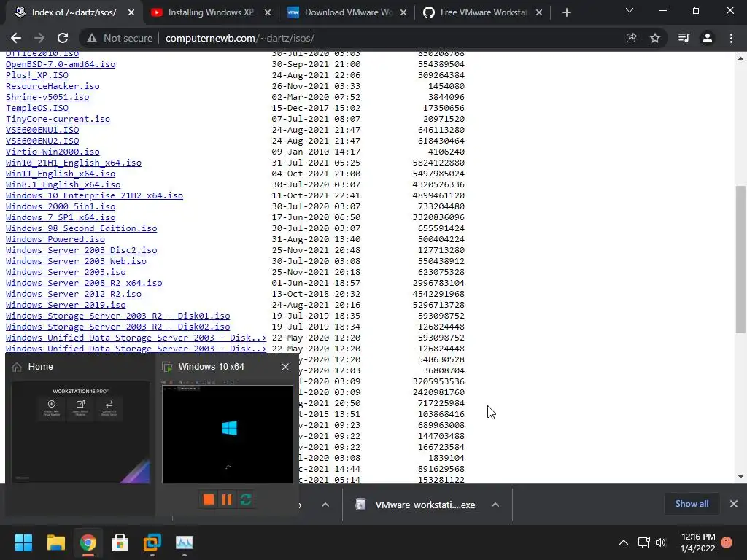Open the tab search chevron in title bar
Viewport: 747px width, 560px height.
pyautogui.click(x=630, y=10)
